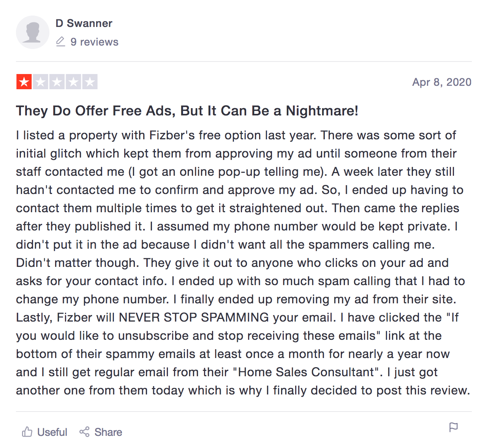Click the words NEVER STOP SPAMMING in review
The image size is (487, 448).
coord(194,317)
